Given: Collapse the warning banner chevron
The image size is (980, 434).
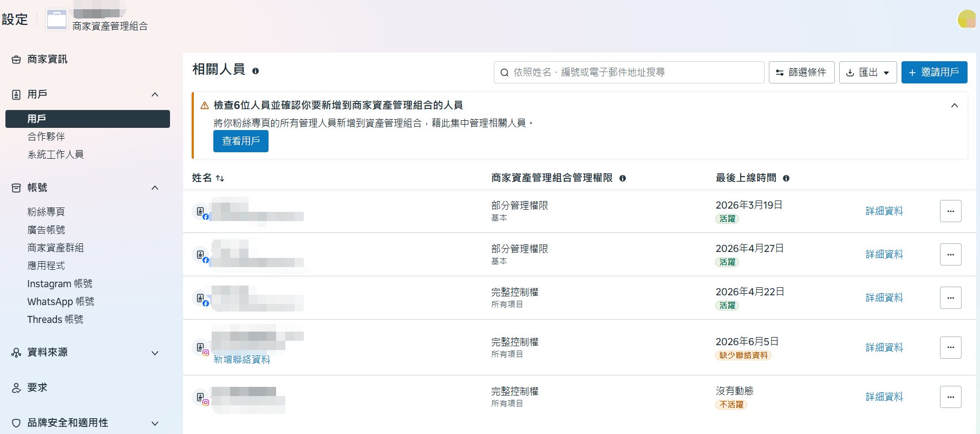Looking at the screenshot, I should tap(955, 106).
